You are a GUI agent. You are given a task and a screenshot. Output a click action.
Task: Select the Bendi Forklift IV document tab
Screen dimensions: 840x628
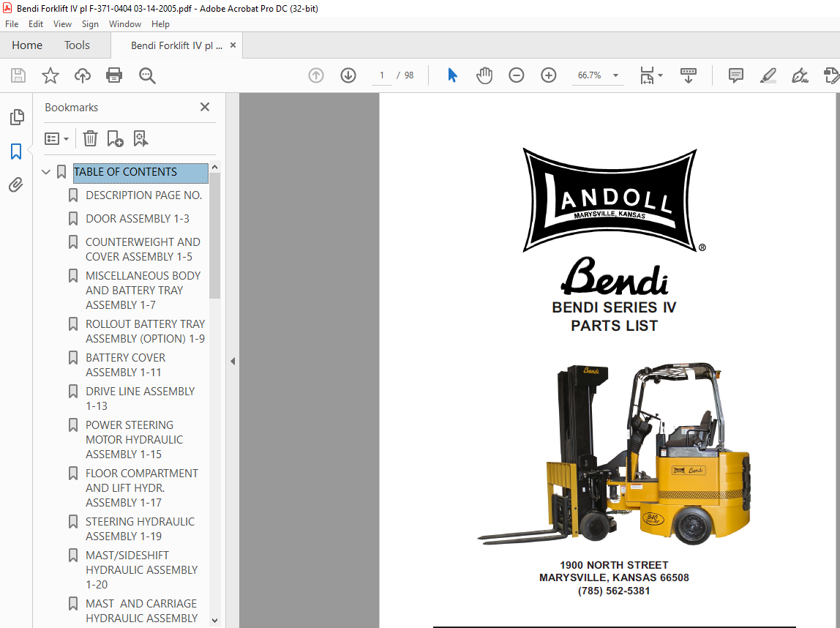click(176, 45)
